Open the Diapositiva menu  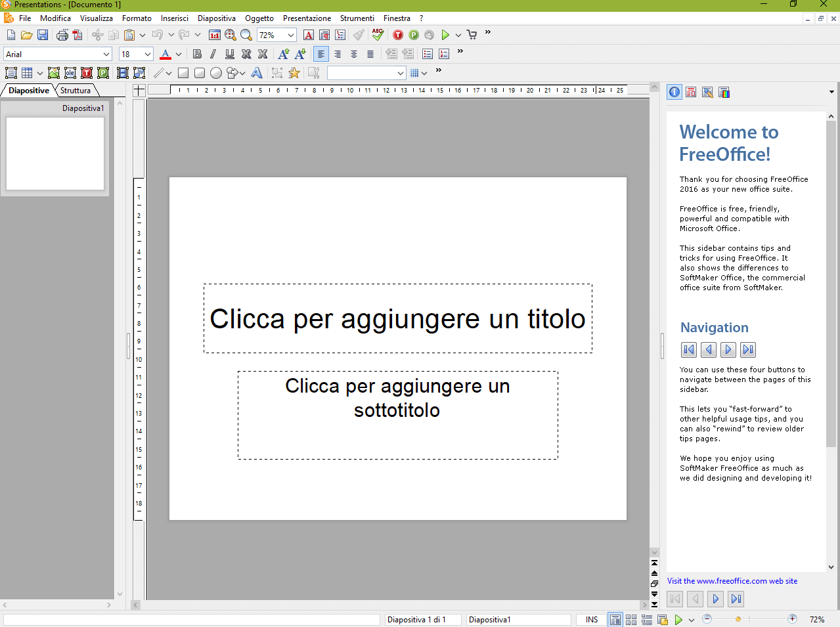216,18
